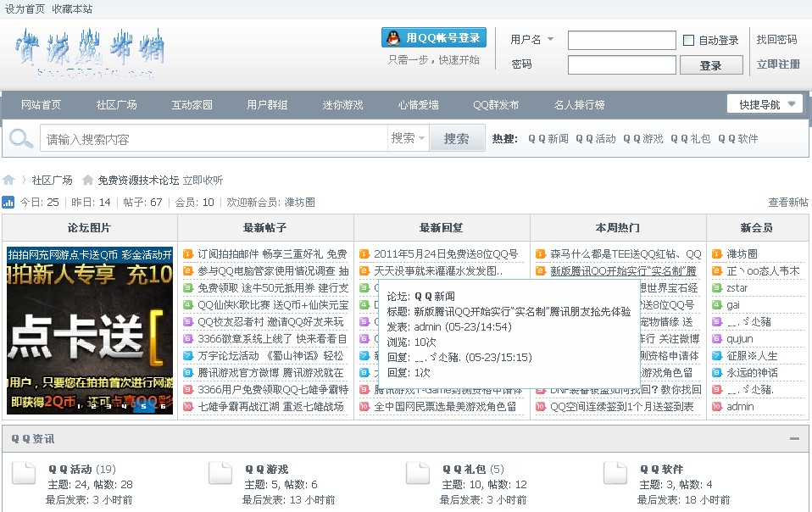812x512 pixels.
Task: Click rank 10 icon beside 七雄争霸再战江湖 post
Action: point(188,406)
